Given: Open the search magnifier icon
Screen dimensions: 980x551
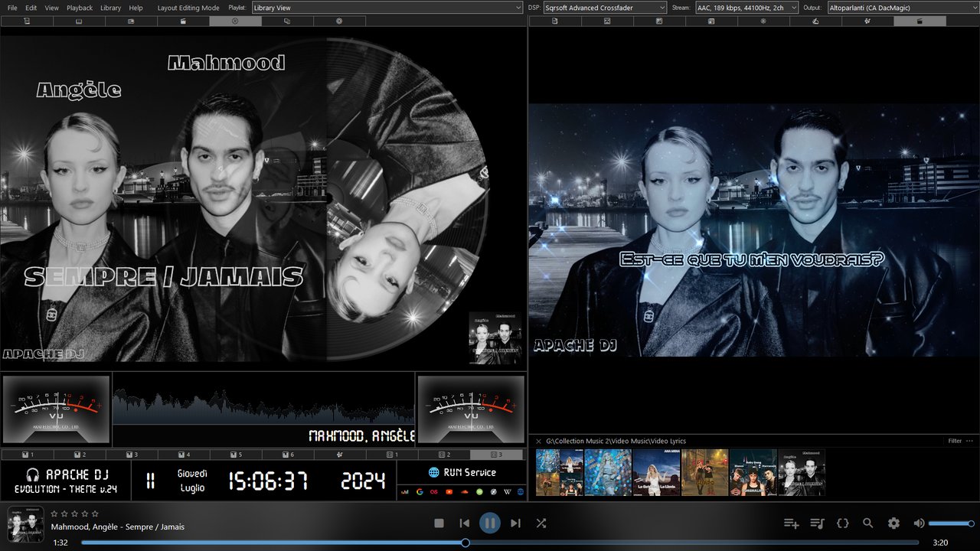Looking at the screenshot, I should (868, 523).
